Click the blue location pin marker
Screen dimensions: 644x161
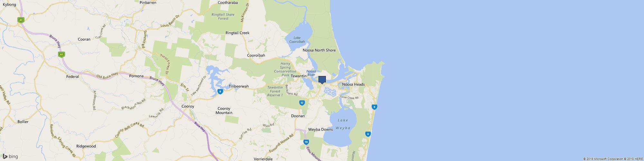click(x=322, y=80)
